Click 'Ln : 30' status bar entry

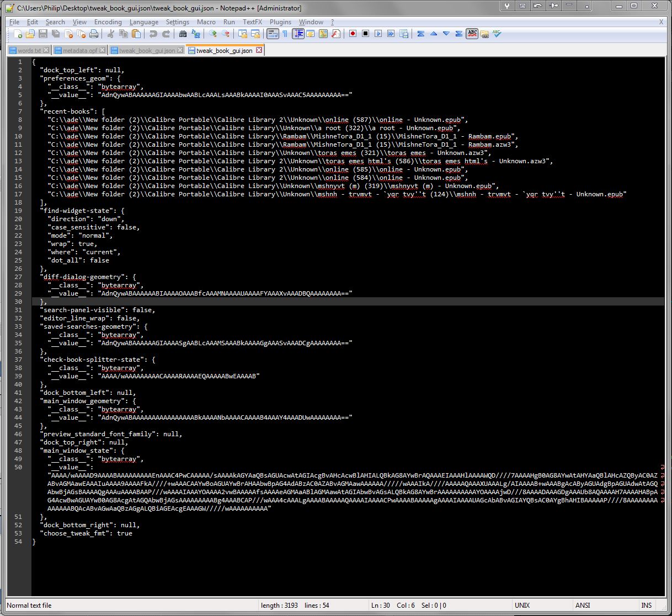(x=382, y=605)
